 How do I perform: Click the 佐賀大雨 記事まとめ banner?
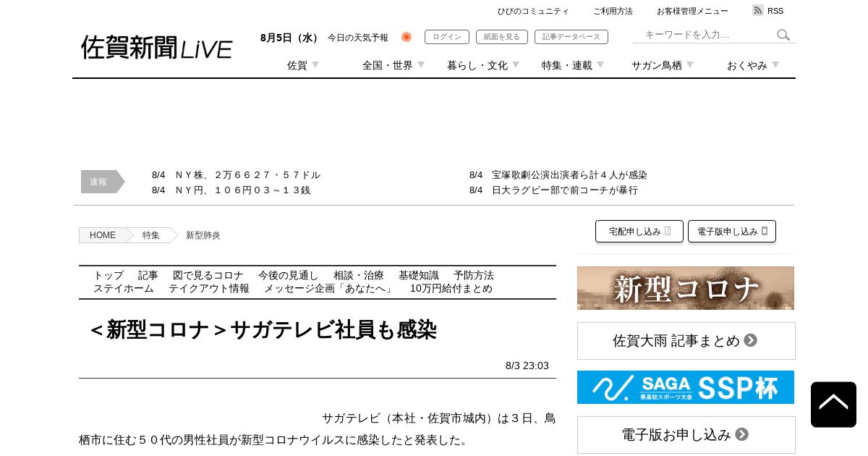click(686, 341)
